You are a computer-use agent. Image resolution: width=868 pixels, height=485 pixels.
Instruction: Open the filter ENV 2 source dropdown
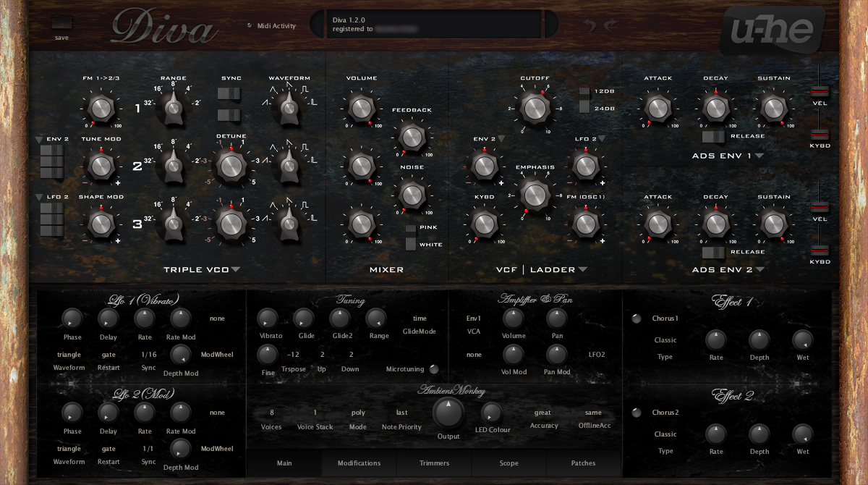pyautogui.click(x=501, y=138)
